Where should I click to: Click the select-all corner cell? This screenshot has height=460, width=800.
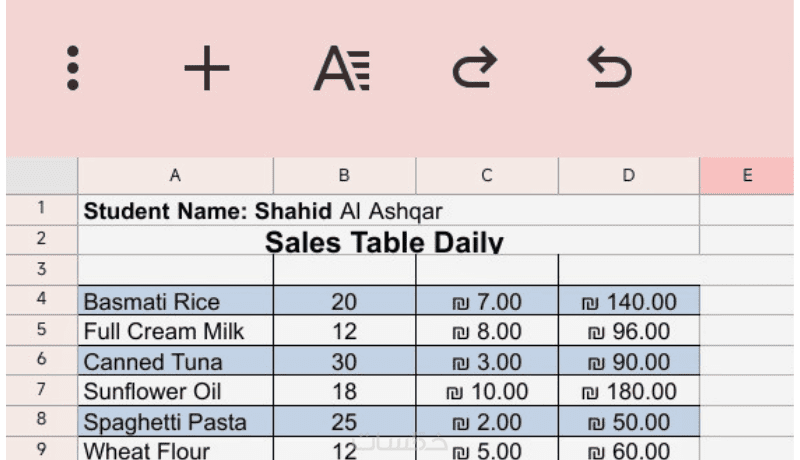tap(41, 176)
